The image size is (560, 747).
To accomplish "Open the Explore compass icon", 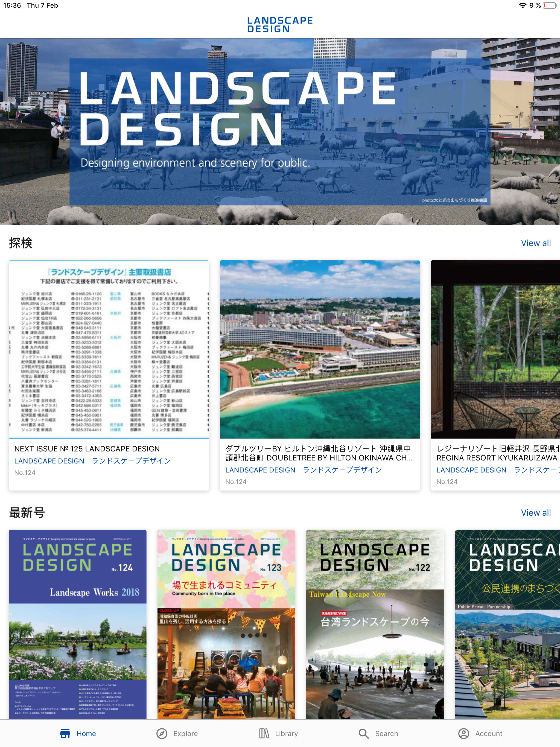I will [162, 734].
